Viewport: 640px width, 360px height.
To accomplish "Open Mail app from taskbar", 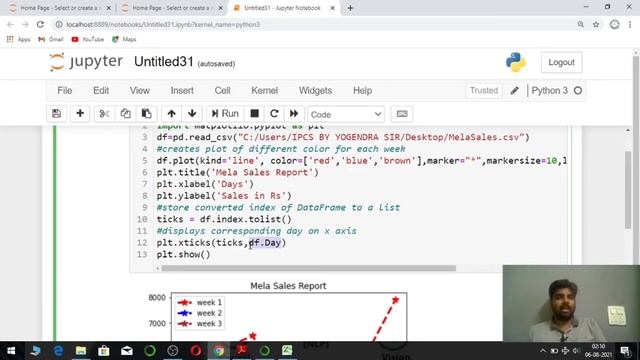I will click(127, 351).
